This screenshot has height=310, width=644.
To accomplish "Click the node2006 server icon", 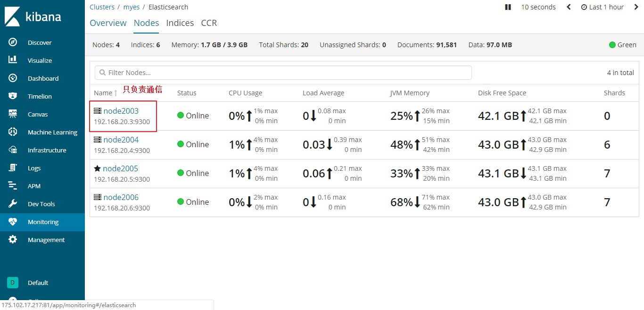I will (x=98, y=197).
